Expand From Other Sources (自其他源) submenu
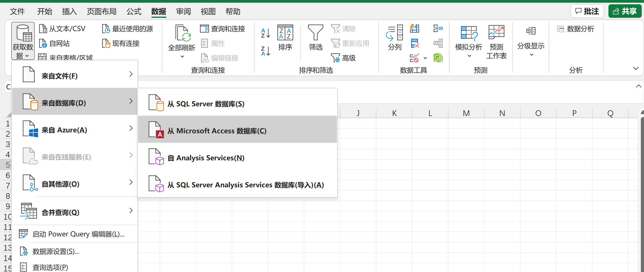Viewport: 644px width, 272px height. pos(75,182)
